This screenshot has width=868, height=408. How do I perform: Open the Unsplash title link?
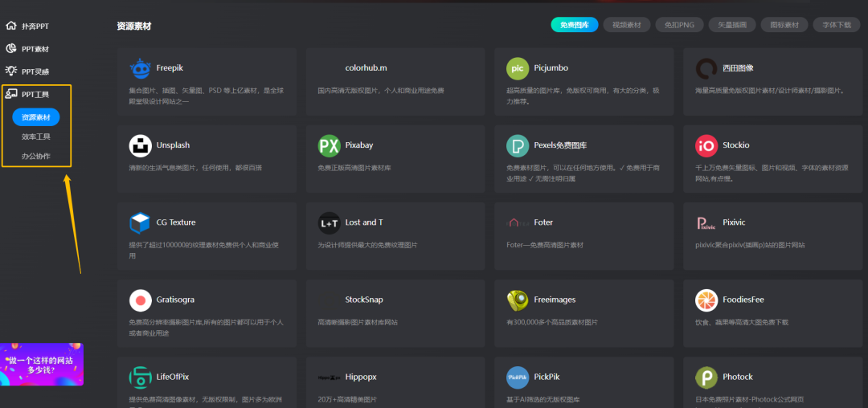(x=174, y=145)
